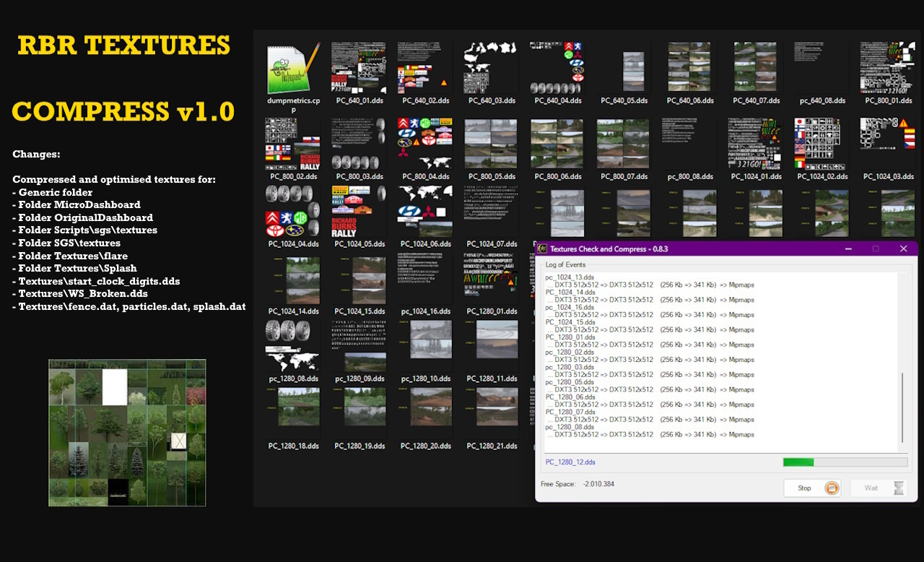Image resolution: width=924 pixels, height=562 pixels.
Task: Click the Textures Check and Compress title bar icon
Action: 541,248
